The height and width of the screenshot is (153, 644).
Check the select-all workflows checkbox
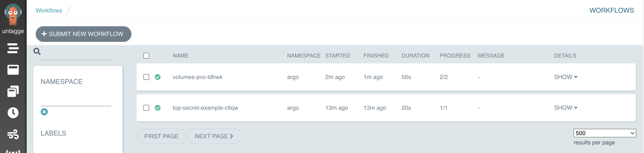coord(146,55)
